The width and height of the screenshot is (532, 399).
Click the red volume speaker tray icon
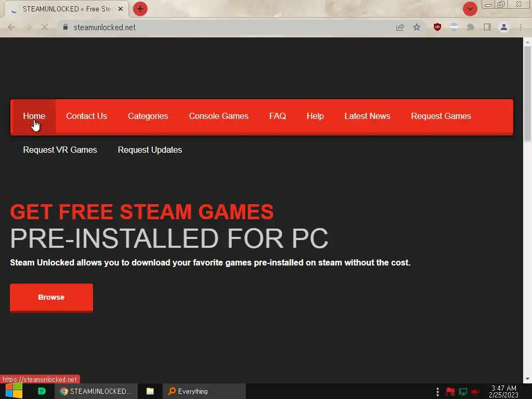point(475,392)
